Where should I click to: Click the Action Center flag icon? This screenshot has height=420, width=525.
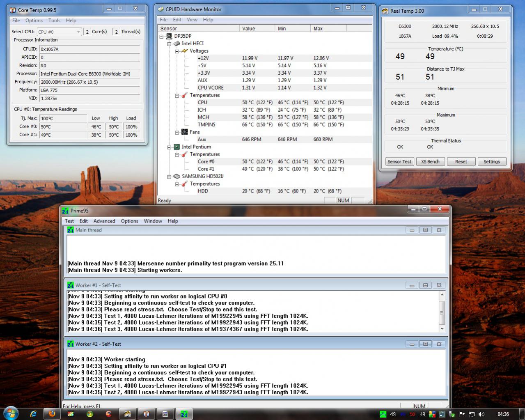462,414
